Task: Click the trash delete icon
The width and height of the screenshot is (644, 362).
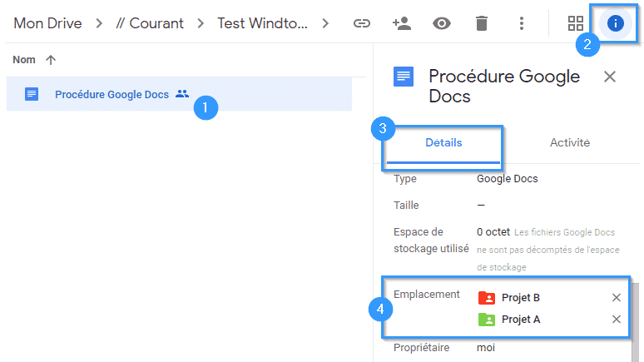Action: tap(482, 23)
